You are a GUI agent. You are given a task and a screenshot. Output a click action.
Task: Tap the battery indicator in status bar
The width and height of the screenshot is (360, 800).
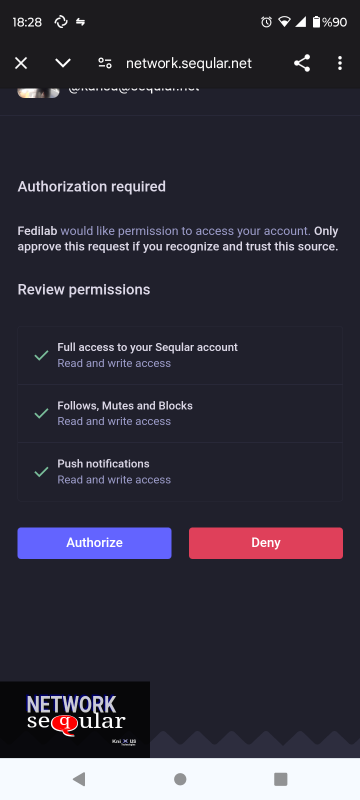point(316,22)
